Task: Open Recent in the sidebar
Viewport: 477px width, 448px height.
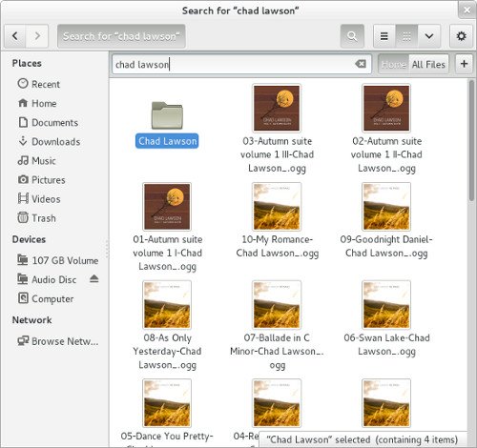Action: 54,84
